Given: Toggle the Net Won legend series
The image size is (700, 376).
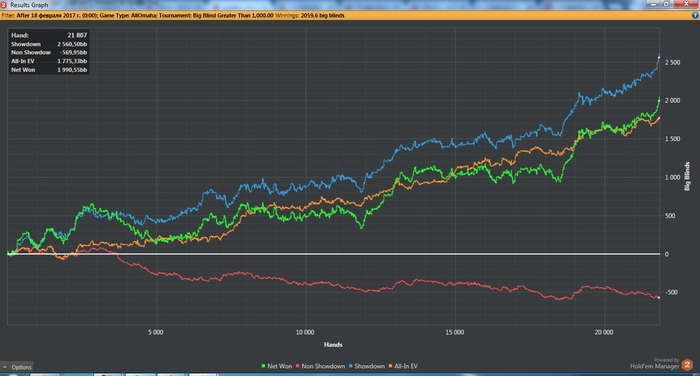Looking at the screenshot, I should pos(276,366).
